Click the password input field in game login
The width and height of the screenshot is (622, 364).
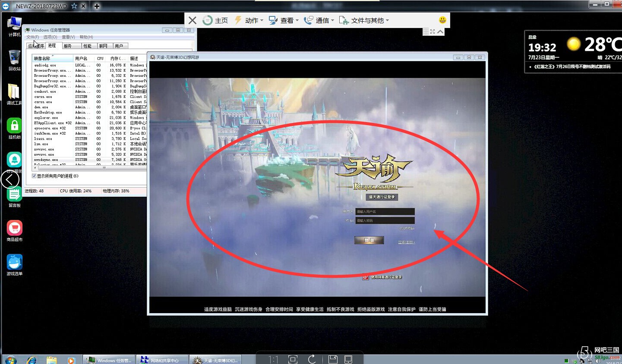click(x=385, y=220)
